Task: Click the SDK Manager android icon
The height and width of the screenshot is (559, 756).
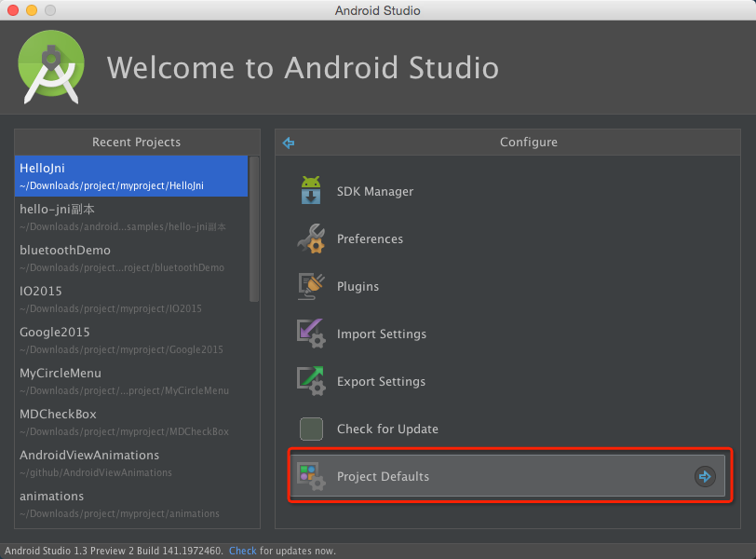Action: tap(311, 190)
